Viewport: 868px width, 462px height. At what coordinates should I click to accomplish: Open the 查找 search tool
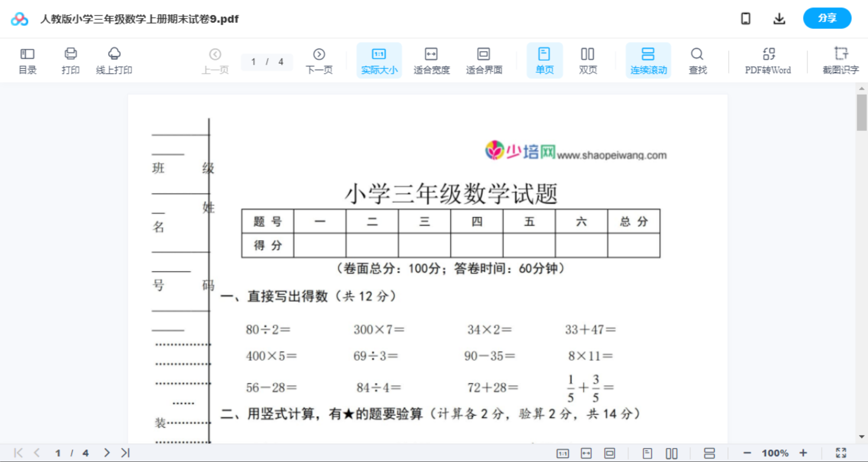tap(697, 60)
